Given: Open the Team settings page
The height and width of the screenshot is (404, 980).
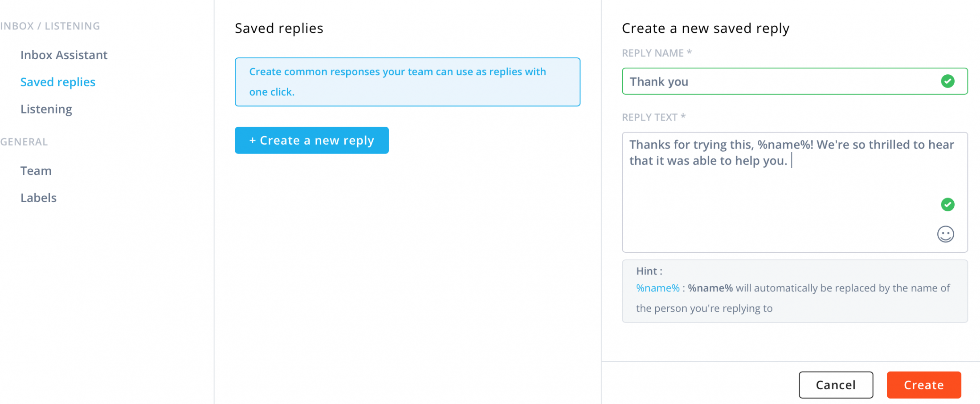Looking at the screenshot, I should (36, 171).
